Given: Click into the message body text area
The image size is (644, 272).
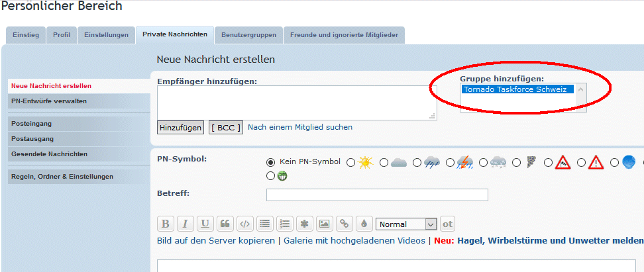Looking at the screenshot, I should [396, 265].
